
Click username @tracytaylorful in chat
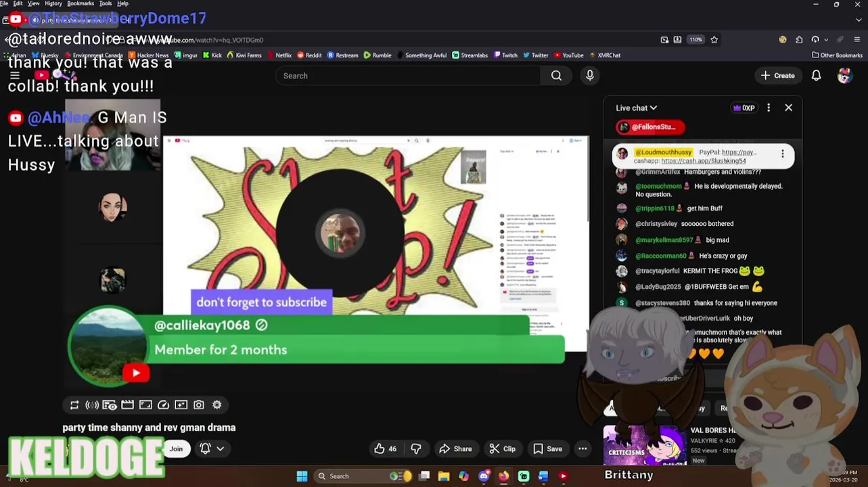coord(657,271)
